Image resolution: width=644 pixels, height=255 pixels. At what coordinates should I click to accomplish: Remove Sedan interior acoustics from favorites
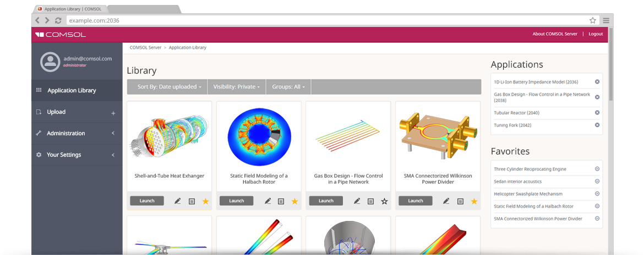coord(597,181)
